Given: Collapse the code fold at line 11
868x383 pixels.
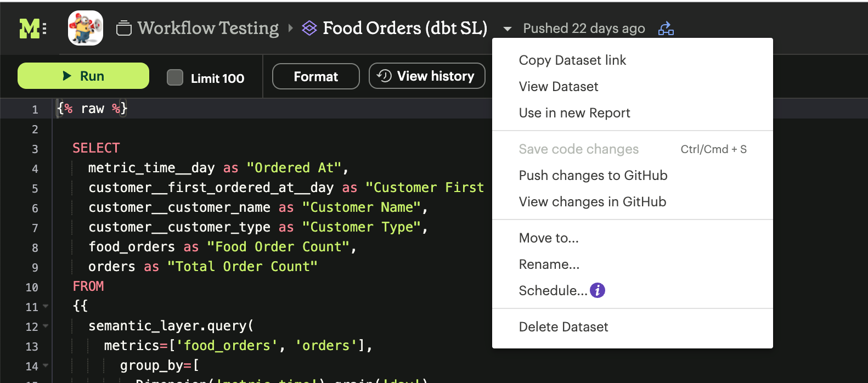Looking at the screenshot, I should click(x=46, y=306).
